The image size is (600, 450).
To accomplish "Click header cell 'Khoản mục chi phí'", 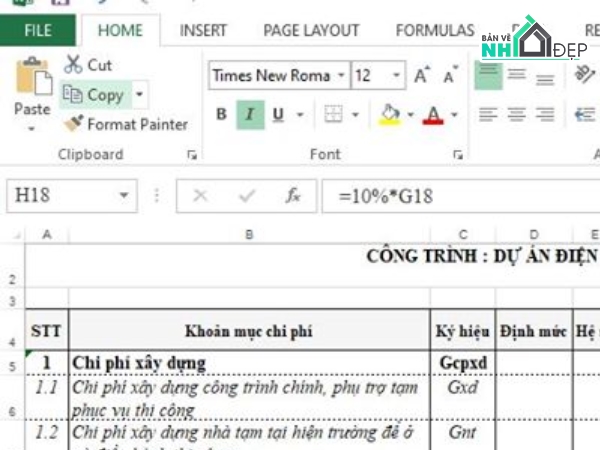I will 249,331.
